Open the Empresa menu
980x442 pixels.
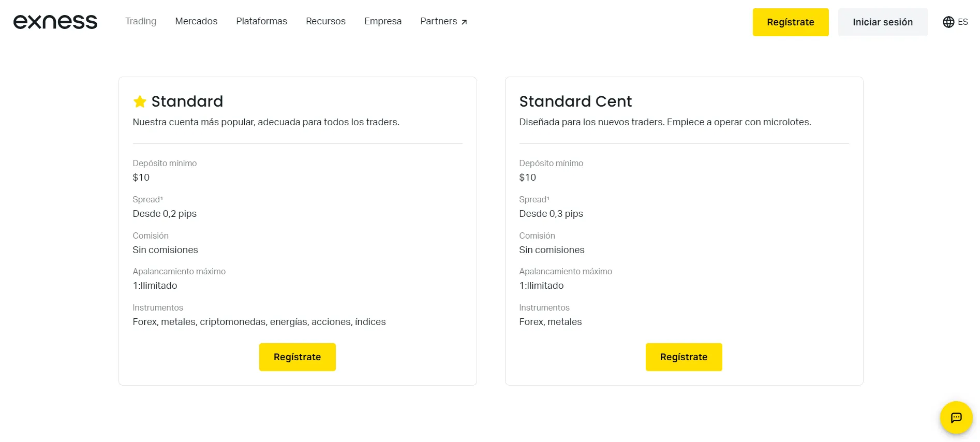coord(383,21)
